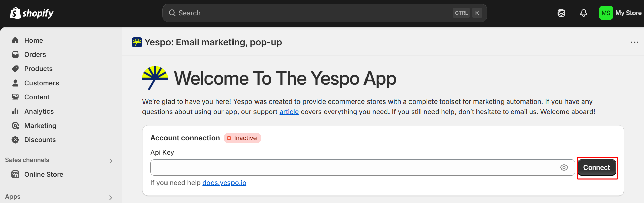
Task: Click the Yespo app icon in header
Action: click(137, 42)
